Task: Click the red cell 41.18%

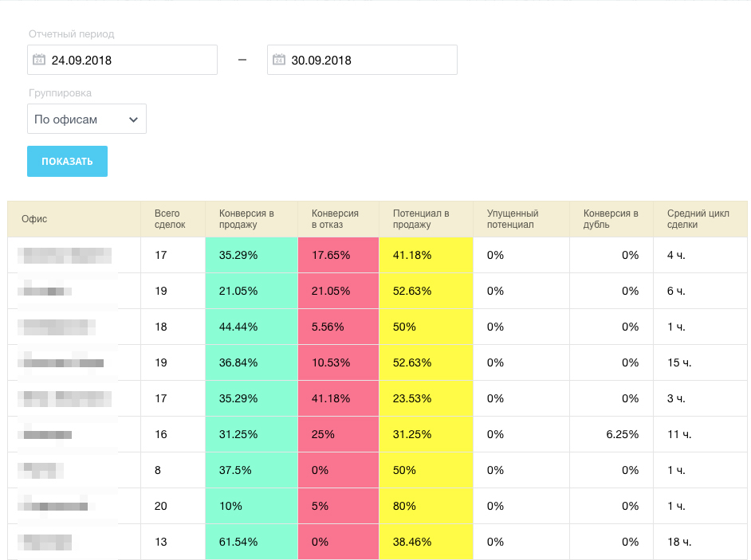Action: [x=338, y=399]
